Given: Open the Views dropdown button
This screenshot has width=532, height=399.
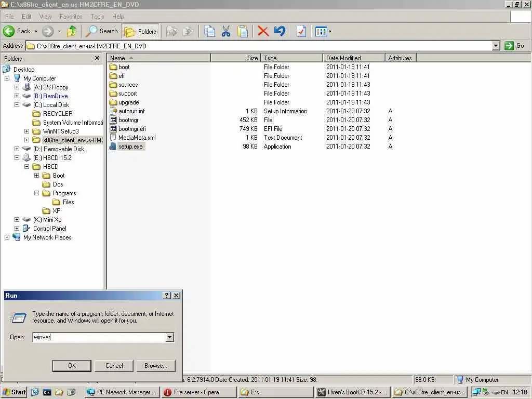Looking at the screenshot, I should coord(323,32).
